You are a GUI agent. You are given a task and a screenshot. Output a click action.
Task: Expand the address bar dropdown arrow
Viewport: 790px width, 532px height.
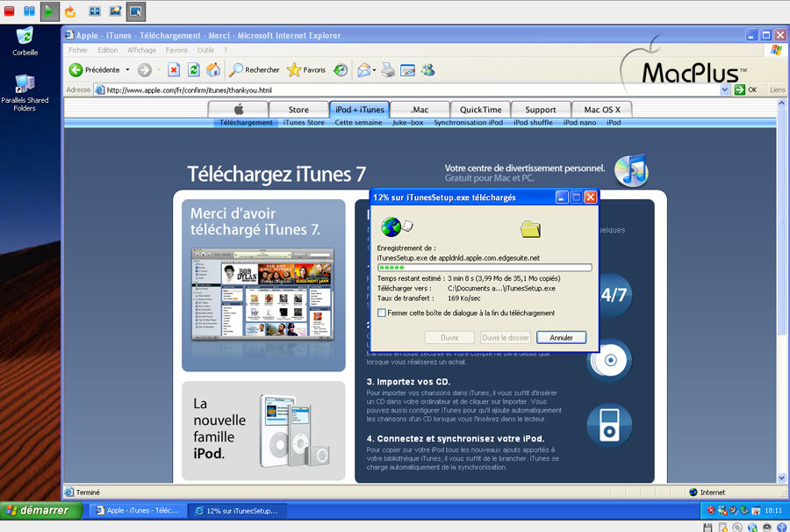click(724, 90)
